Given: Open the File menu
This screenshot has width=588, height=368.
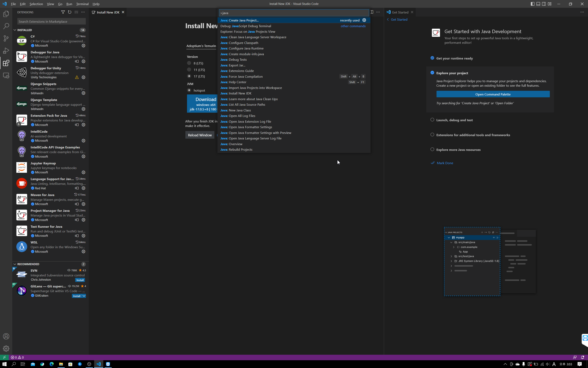Looking at the screenshot, I should (x=13, y=4).
